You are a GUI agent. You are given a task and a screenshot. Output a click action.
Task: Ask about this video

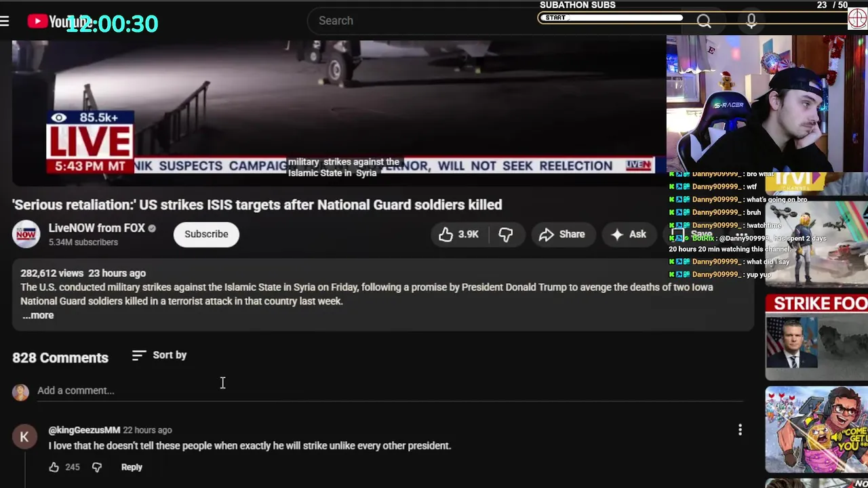tap(629, 234)
